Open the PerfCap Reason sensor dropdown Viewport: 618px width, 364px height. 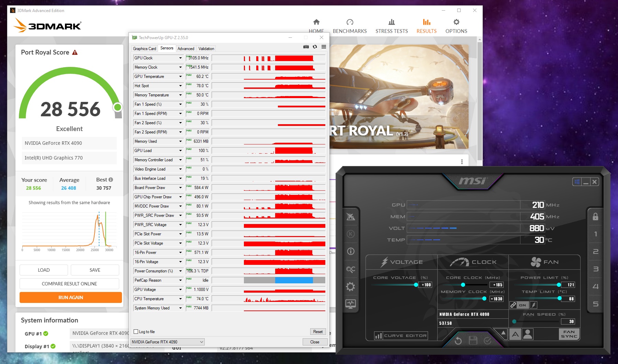[x=180, y=280]
